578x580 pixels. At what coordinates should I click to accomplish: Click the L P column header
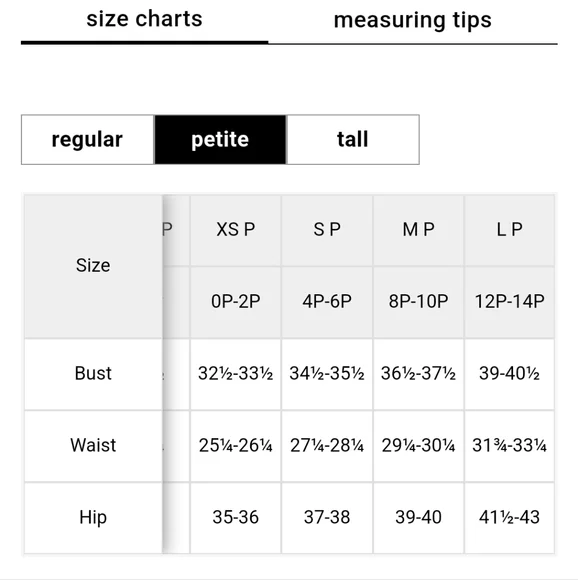click(x=509, y=230)
